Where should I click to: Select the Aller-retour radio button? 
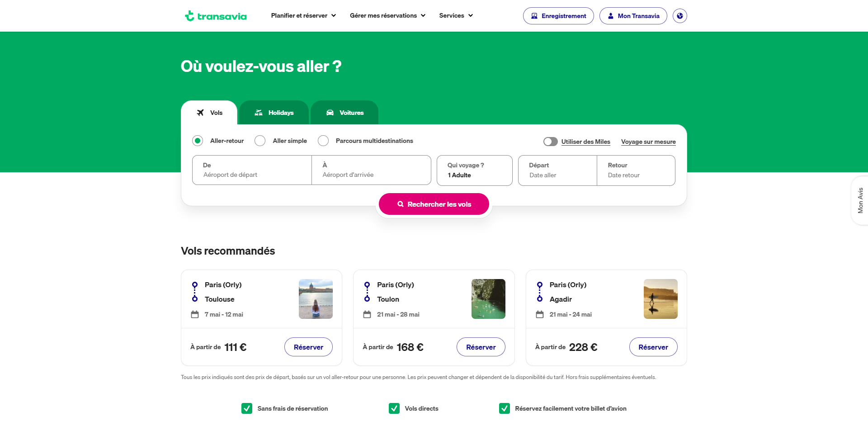click(x=198, y=141)
